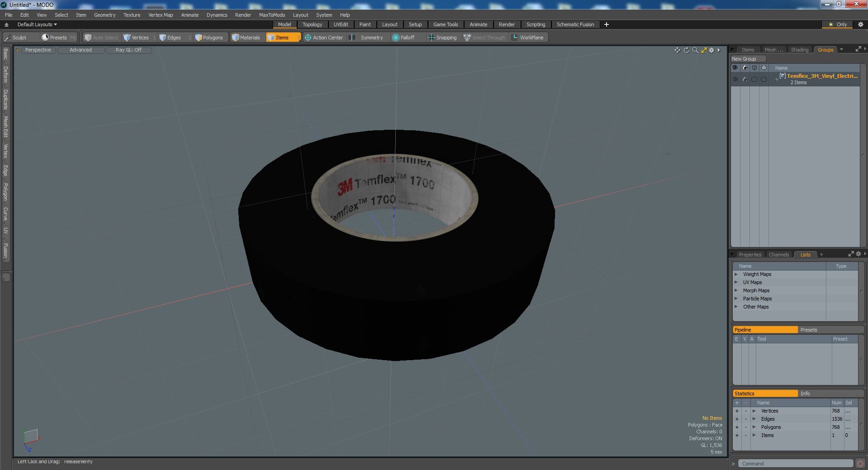This screenshot has width=868, height=470.
Task: Click the render camera column header icon
Action: [x=745, y=68]
